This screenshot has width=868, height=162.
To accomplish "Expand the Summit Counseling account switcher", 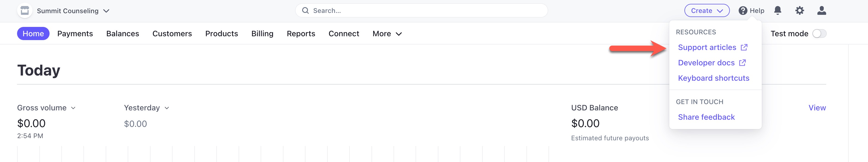I will point(106,11).
